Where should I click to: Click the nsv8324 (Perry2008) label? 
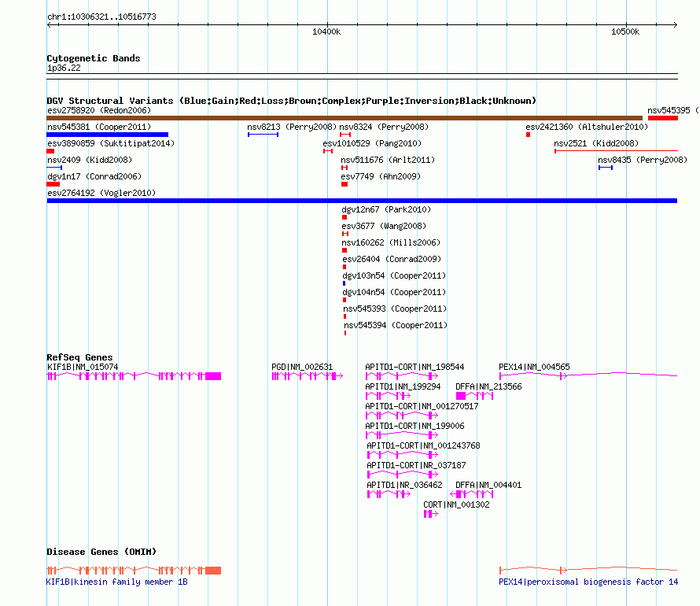pyautogui.click(x=384, y=127)
